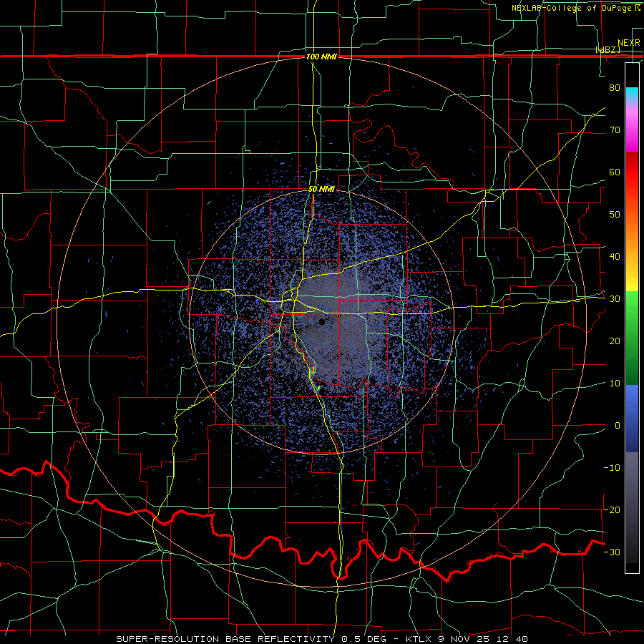Click the "100 NMI" range ring label

coord(321,57)
